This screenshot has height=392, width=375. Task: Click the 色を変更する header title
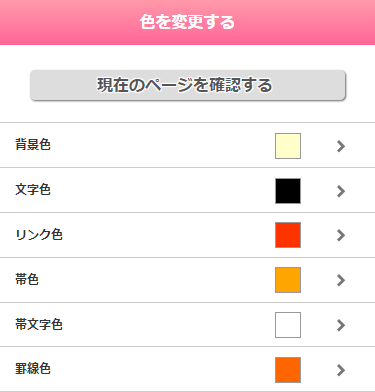pos(187,22)
